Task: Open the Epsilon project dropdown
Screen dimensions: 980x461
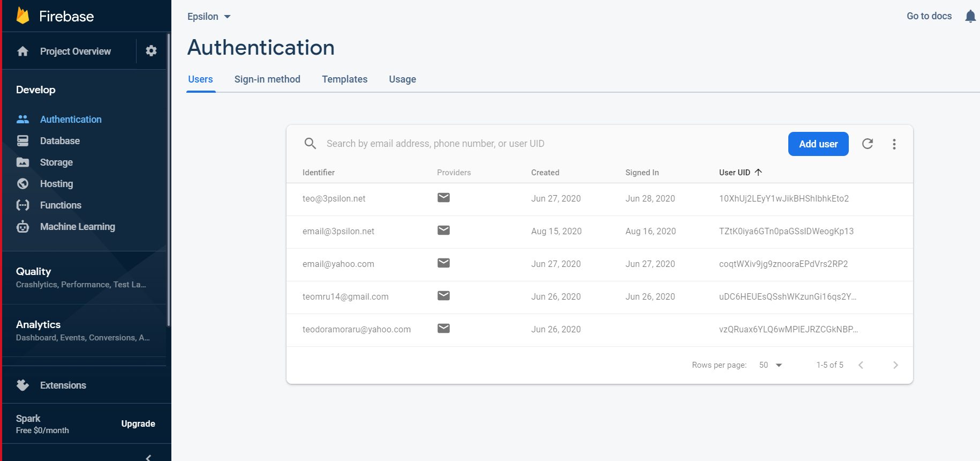Action: [209, 17]
